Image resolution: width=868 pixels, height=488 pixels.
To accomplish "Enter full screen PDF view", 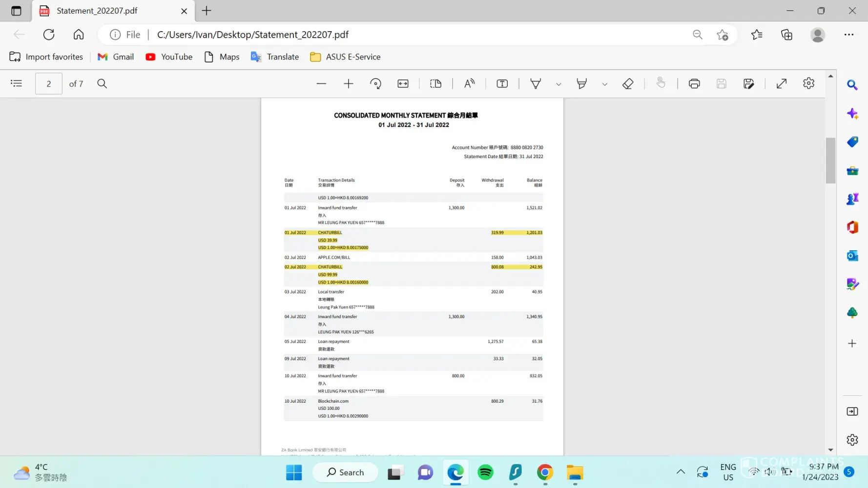I will 781,84.
